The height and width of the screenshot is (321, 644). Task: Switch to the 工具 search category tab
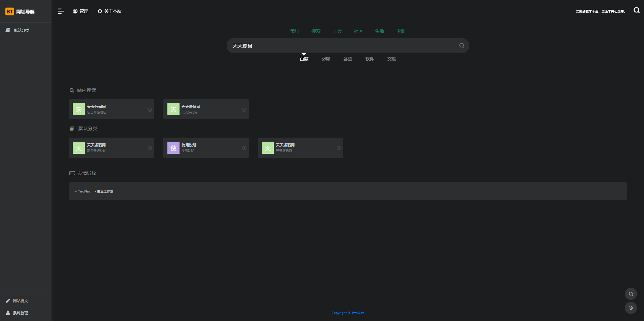[337, 31]
